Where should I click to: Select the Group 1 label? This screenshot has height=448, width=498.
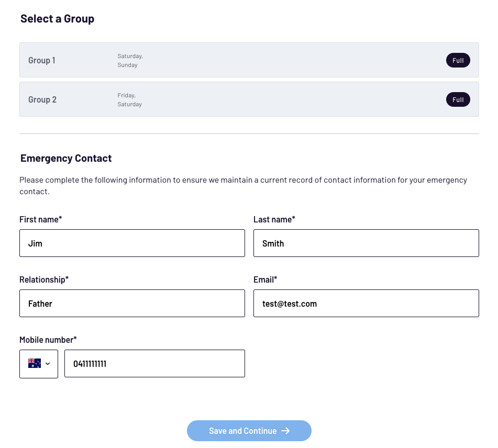[x=42, y=60]
